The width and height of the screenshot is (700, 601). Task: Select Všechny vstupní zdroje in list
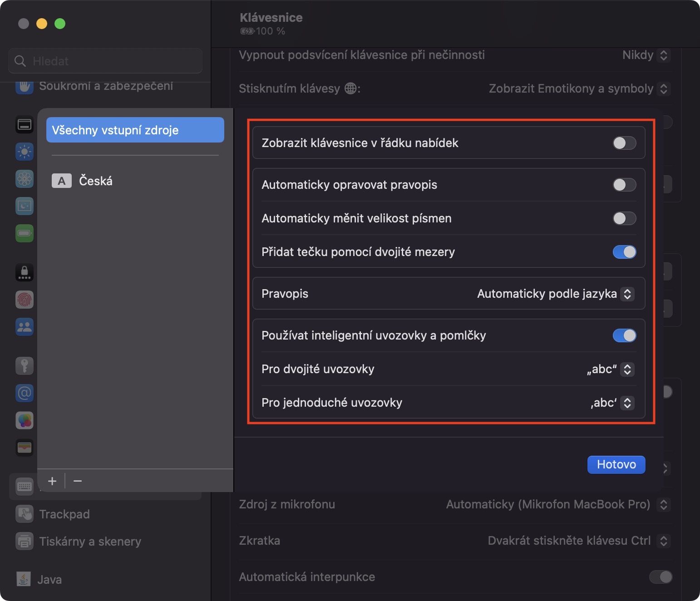click(135, 130)
